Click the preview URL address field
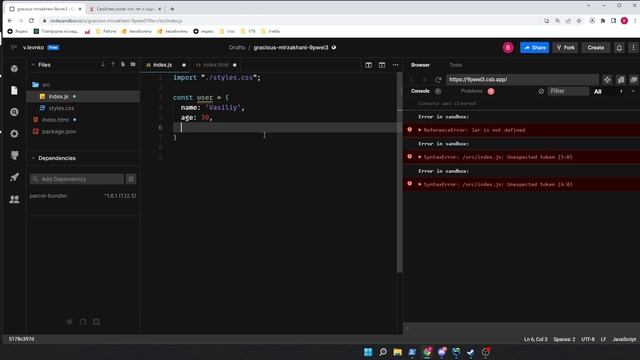Viewport: 640px width, 360px height. (522, 80)
